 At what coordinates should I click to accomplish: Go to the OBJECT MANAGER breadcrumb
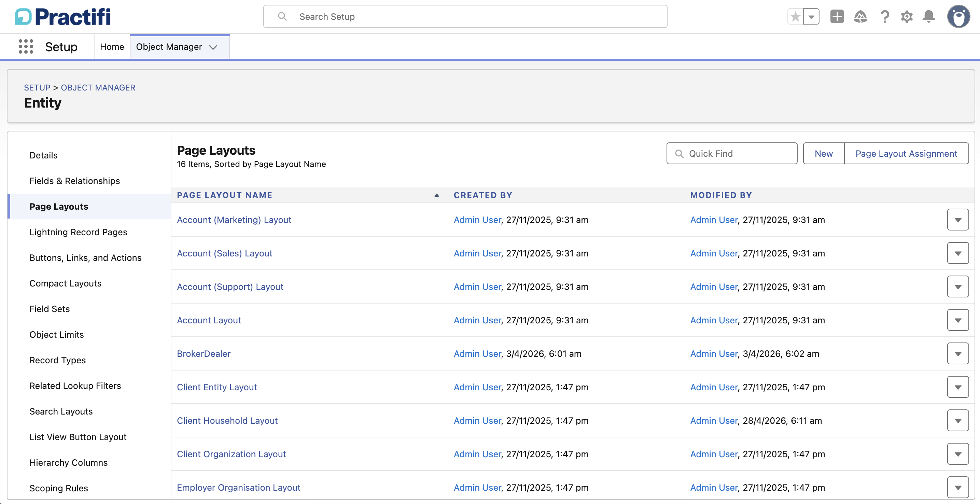[x=98, y=87]
